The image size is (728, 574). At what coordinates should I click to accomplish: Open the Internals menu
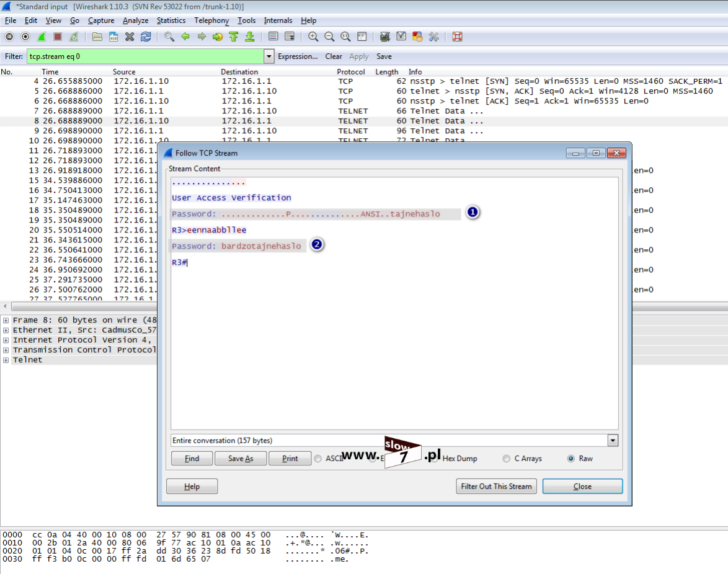point(278,20)
